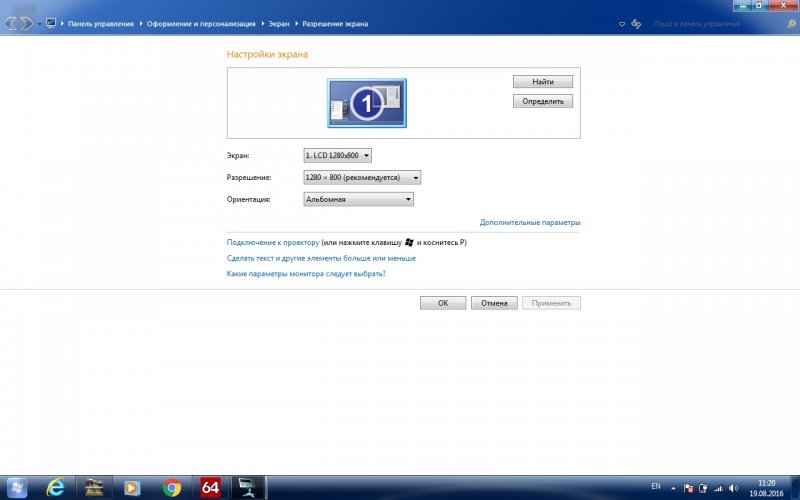This screenshot has width=800, height=500.
Task: Expand the Ориентация orientation dropdown
Action: coord(358,199)
